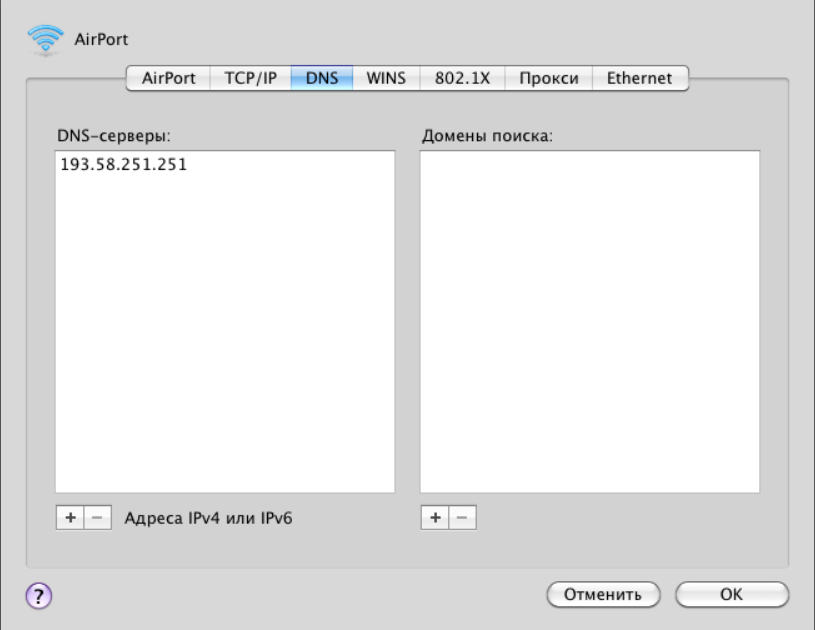
Task: Click the Отменить button
Action: coord(603,593)
